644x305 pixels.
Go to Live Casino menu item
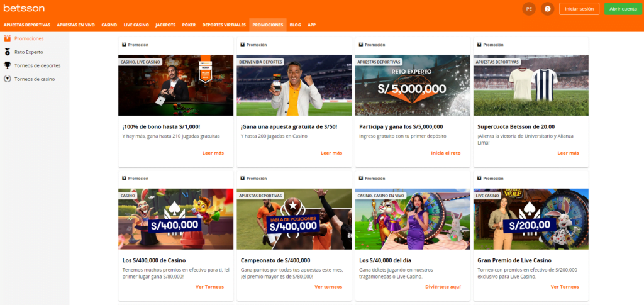[136, 25]
